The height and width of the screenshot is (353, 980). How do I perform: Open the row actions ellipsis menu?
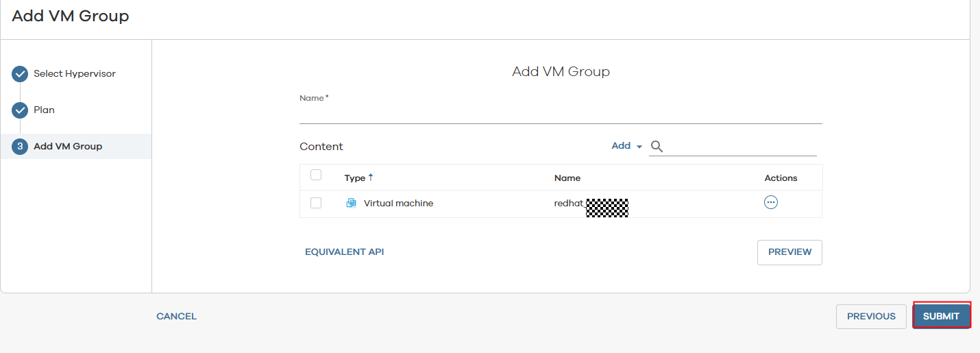coord(771,203)
